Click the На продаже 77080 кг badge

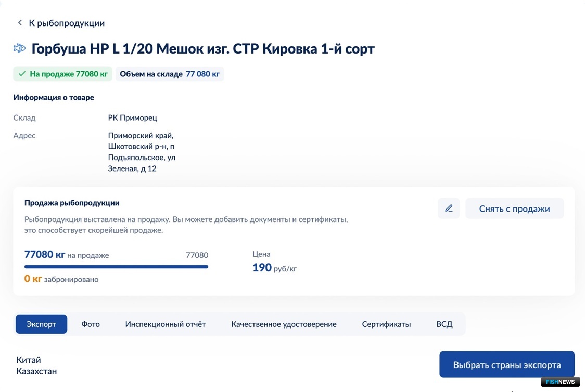coord(62,74)
